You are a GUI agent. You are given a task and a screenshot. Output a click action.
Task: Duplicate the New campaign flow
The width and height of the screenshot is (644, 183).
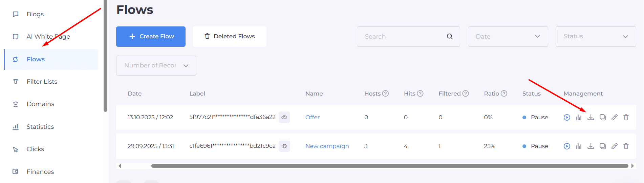pyautogui.click(x=602, y=146)
